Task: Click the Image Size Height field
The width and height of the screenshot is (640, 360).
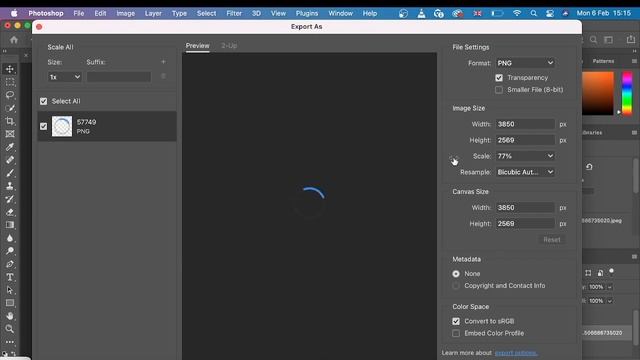Action: (x=525, y=140)
